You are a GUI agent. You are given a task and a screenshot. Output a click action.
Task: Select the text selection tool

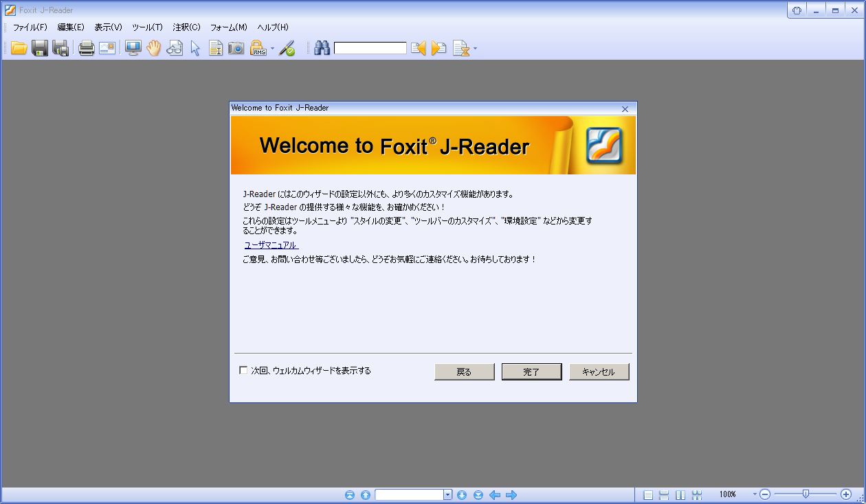(216, 48)
